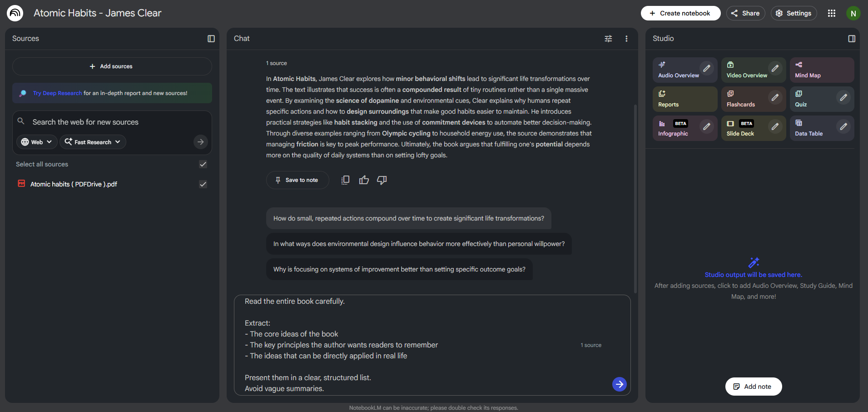Toggle the Select all sources checkbox
The width and height of the screenshot is (868, 412).
[x=203, y=164]
